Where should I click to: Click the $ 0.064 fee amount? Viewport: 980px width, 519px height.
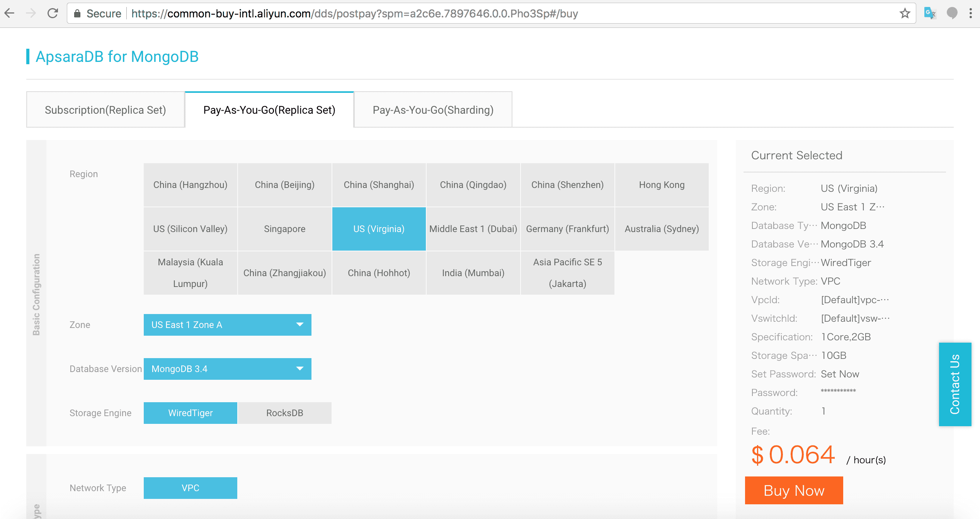[793, 454]
